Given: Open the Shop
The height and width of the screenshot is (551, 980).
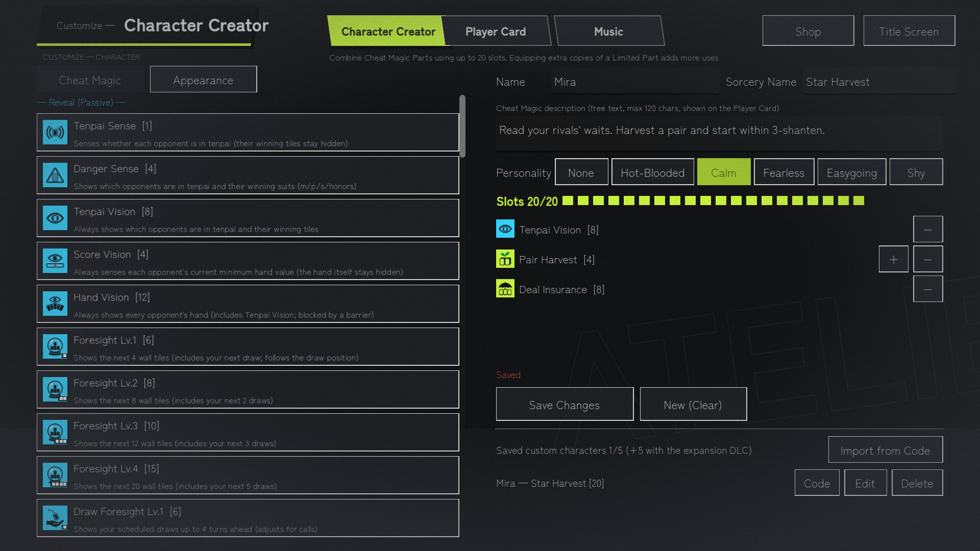Looking at the screenshot, I should (x=808, y=31).
